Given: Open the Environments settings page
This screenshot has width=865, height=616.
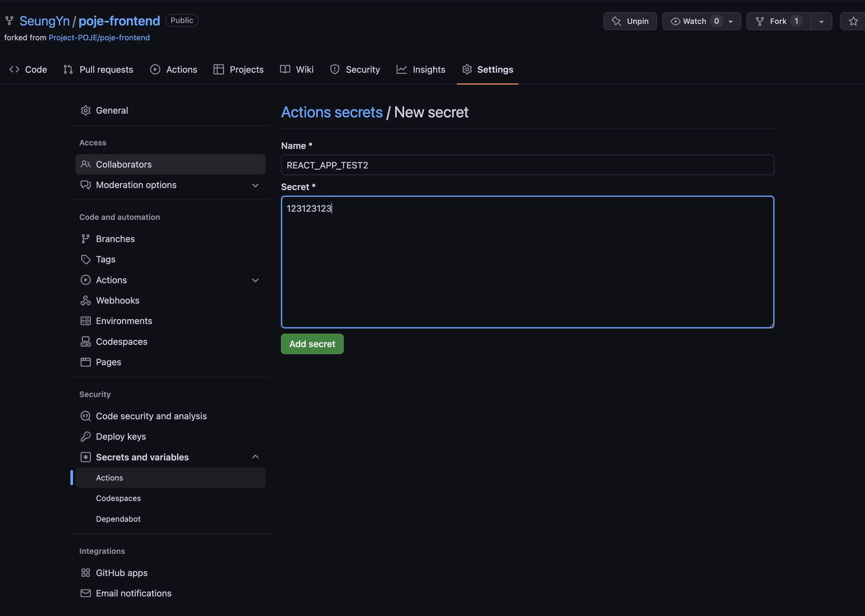Looking at the screenshot, I should tap(170, 321).
